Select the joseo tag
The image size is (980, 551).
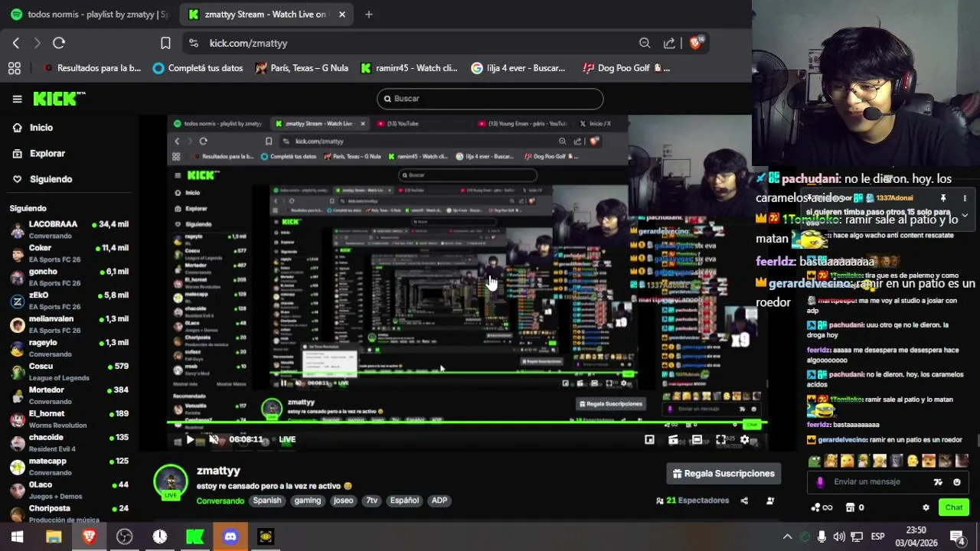[x=344, y=500]
